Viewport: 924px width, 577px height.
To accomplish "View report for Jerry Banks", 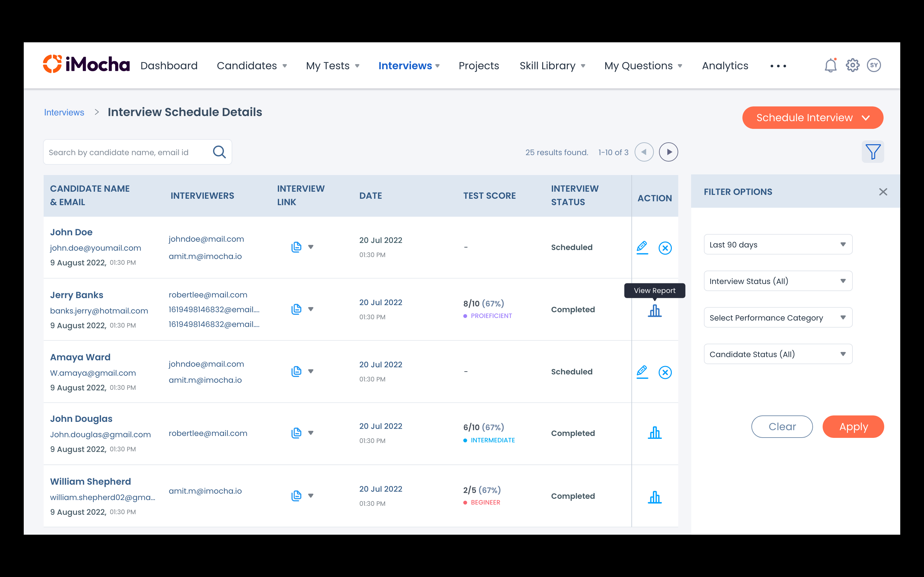I will [x=654, y=311].
